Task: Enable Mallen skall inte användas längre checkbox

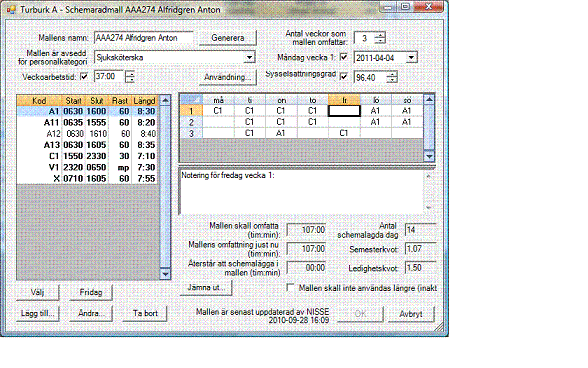Action: pyautogui.click(x=290, y=288)
